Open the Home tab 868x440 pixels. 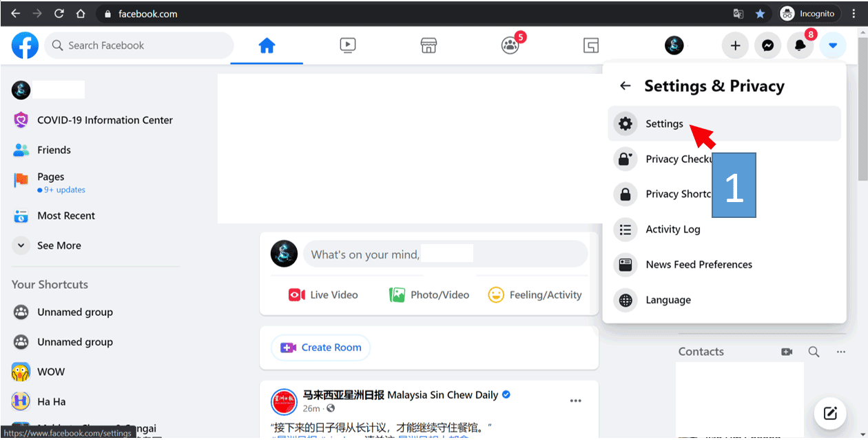point(267,46)
